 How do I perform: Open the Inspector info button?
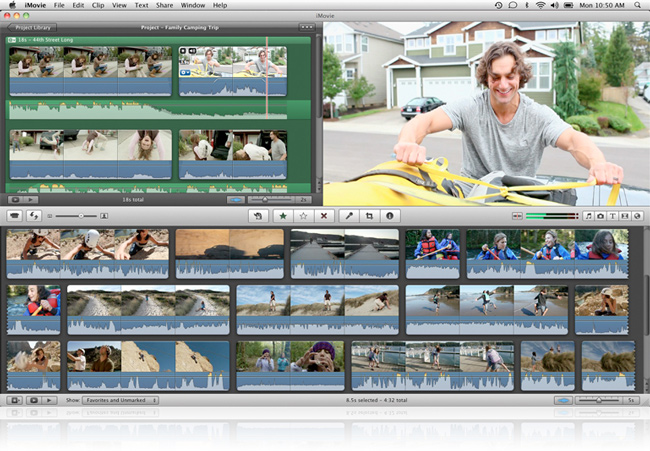click(389, 215)
